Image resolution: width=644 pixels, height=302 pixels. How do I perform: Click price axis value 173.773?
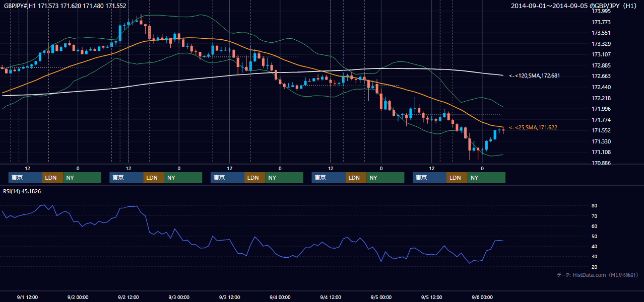601,22
